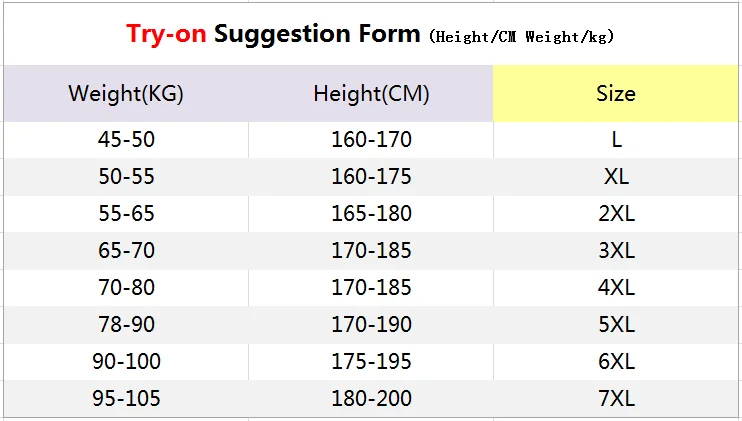Click the 180-200 height cell
The height and width of the screenshot is (421, 742).
pyautogui.click(x=371, y=399)
